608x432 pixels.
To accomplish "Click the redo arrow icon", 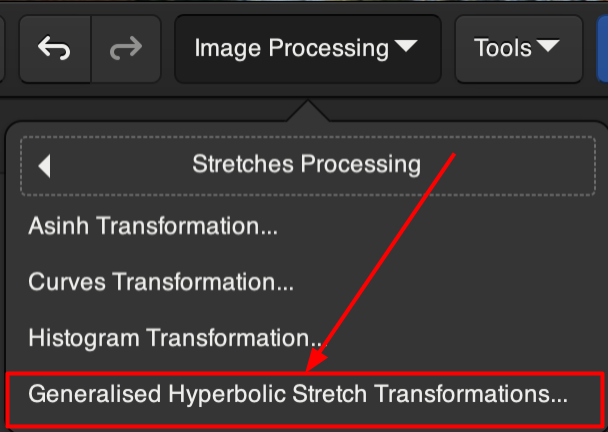I will pos(125,47).
